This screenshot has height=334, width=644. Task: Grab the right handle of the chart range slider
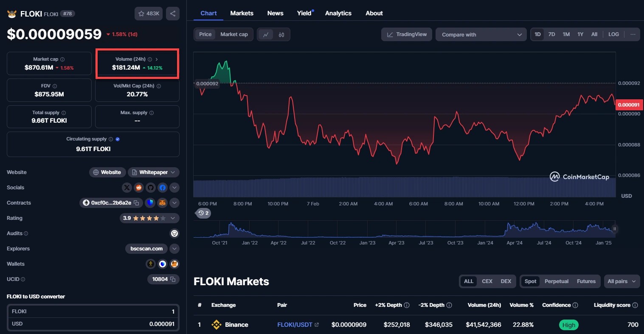[x=614, y=229]
